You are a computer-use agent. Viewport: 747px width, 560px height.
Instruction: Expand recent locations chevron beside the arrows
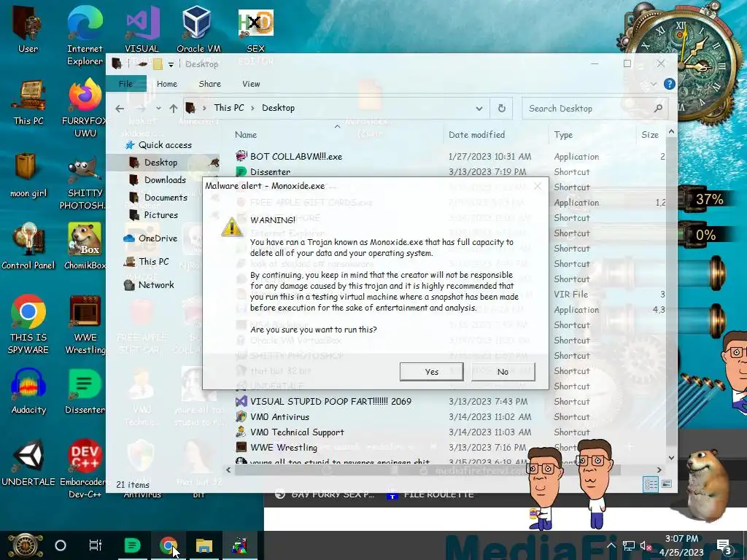click(158, 109)
